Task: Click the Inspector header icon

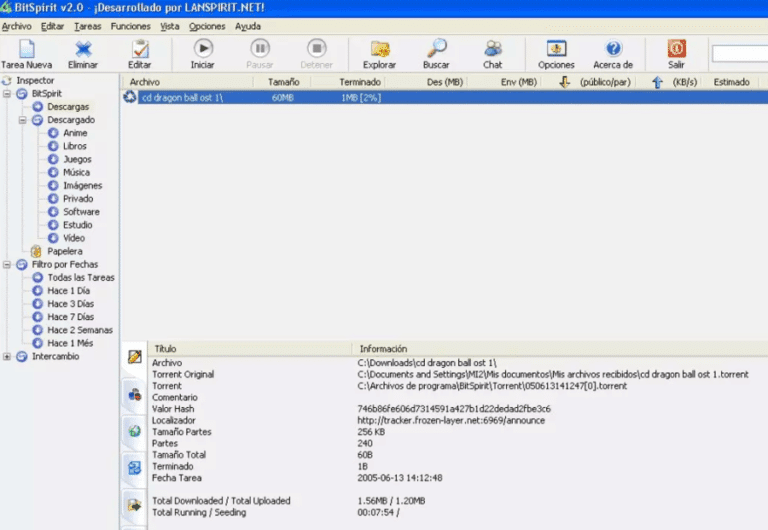Action: pos(7,80)
